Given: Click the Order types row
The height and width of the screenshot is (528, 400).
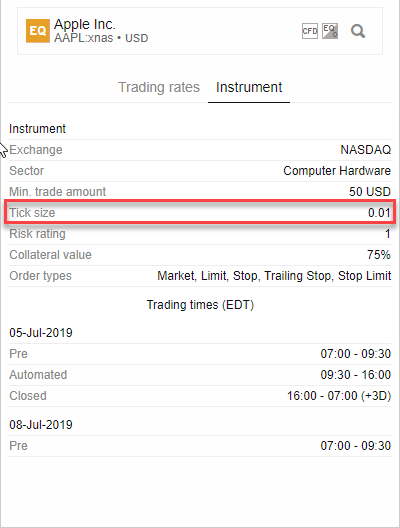Looking at the screenshot, I should point(200,276).
